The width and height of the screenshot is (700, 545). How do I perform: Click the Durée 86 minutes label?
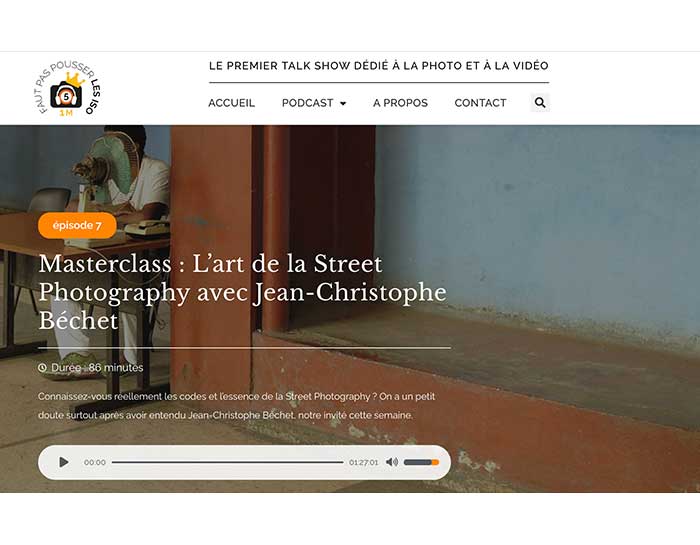click(97, 368)
